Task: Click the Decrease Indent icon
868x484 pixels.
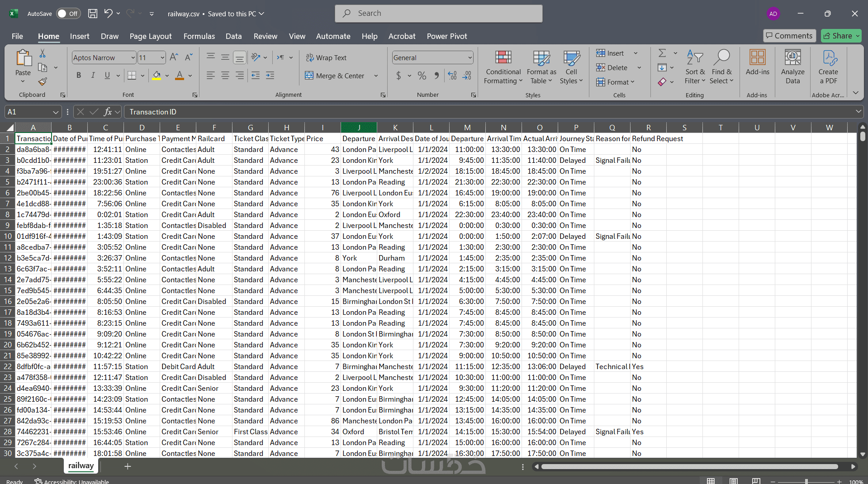Action: 256,76
